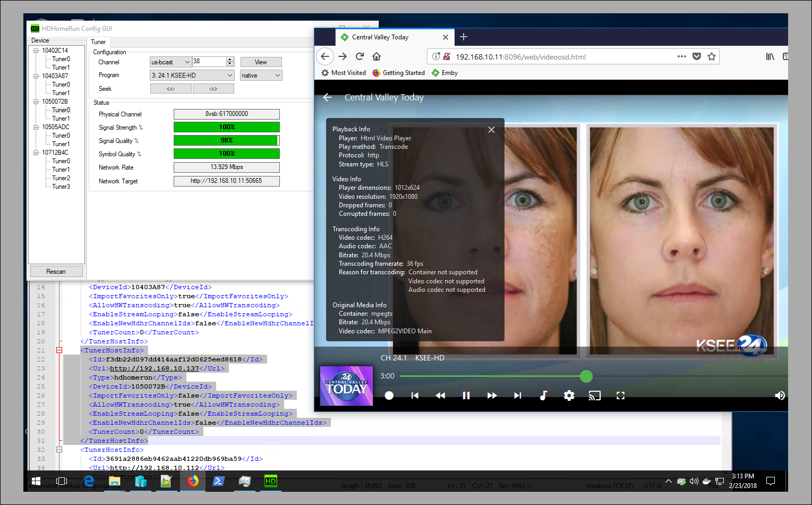
Task: Bookmark this page with star icon
Action: [712, 56]
